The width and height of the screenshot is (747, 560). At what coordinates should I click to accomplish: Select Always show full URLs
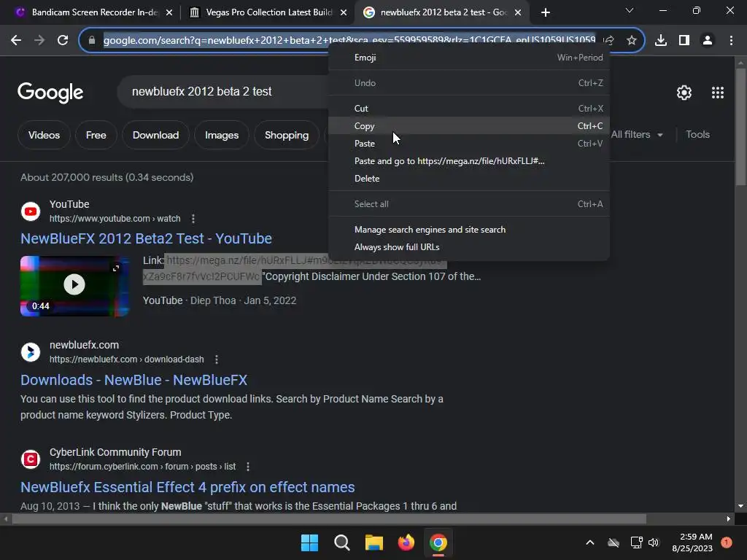[x=469, y=247]
